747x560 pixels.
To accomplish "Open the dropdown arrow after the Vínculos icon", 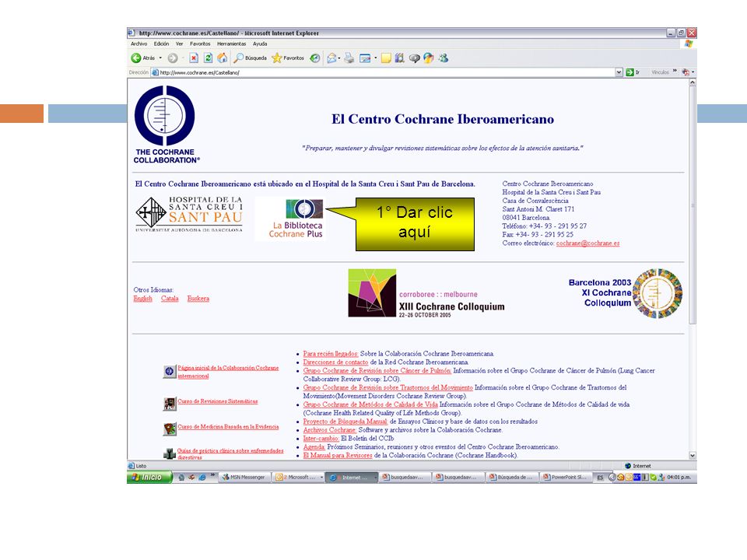I will (693, 72).
